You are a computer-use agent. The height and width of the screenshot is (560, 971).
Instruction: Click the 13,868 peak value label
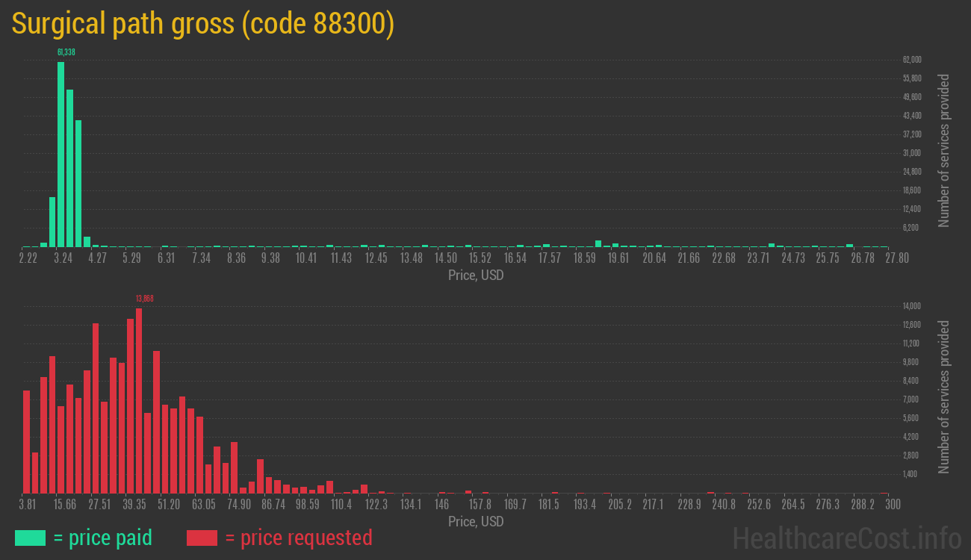point(144,299)
